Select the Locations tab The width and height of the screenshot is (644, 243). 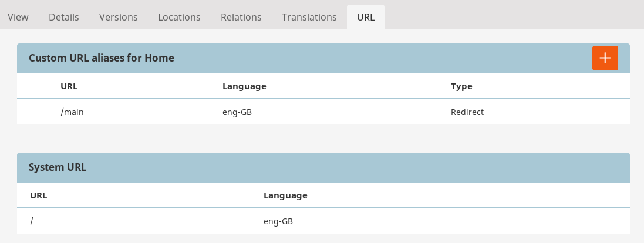pyautogui.click(x=179, y=17)
